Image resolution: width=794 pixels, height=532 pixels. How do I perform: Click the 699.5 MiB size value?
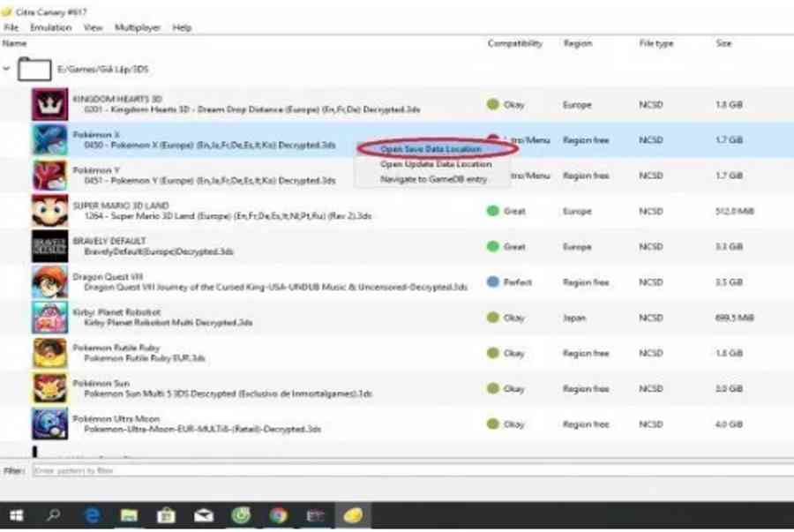pyautogui.click(x=734, y=318)
